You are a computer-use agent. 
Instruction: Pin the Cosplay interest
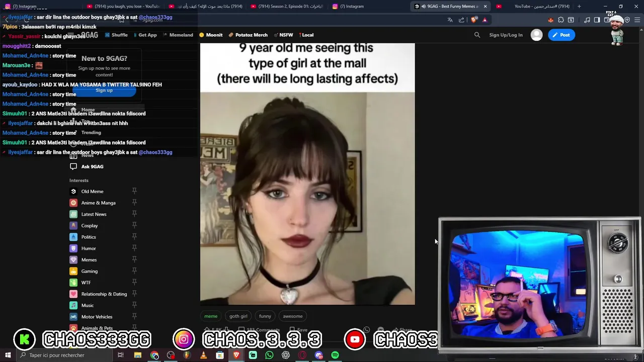[134, 225]
